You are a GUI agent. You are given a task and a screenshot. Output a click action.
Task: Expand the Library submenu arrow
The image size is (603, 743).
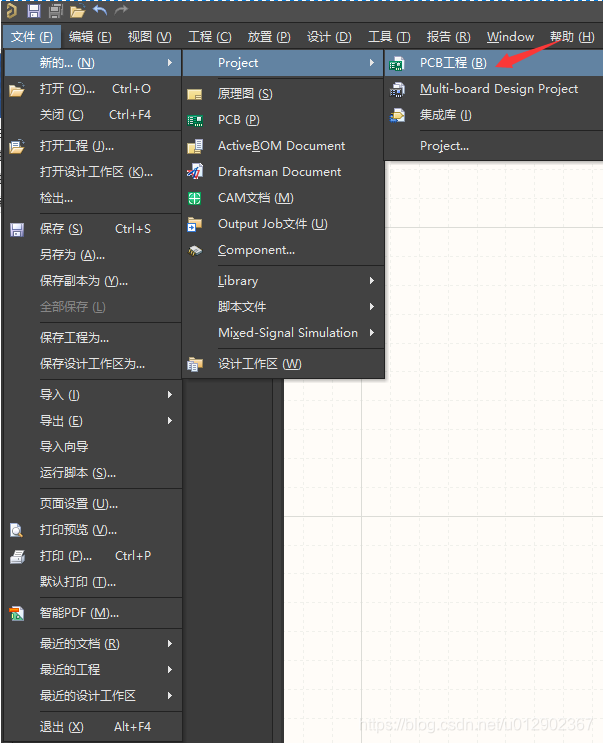(x=372, y=281)
